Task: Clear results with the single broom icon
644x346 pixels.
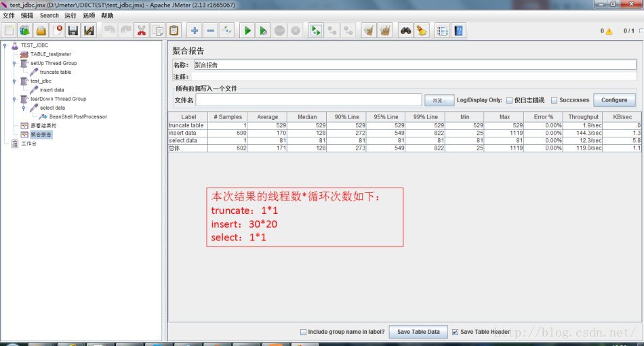Action: click(369, 30)
